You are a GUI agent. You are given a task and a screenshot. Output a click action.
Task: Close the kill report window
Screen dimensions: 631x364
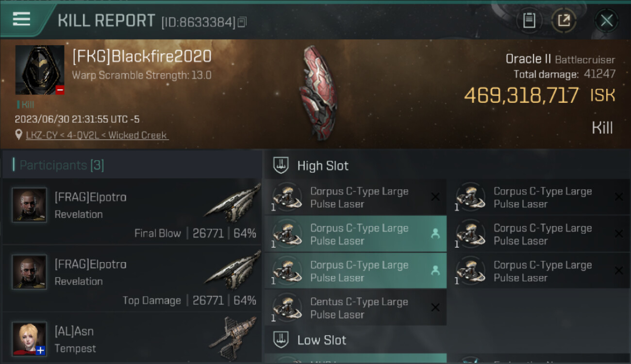coord(607,20)
